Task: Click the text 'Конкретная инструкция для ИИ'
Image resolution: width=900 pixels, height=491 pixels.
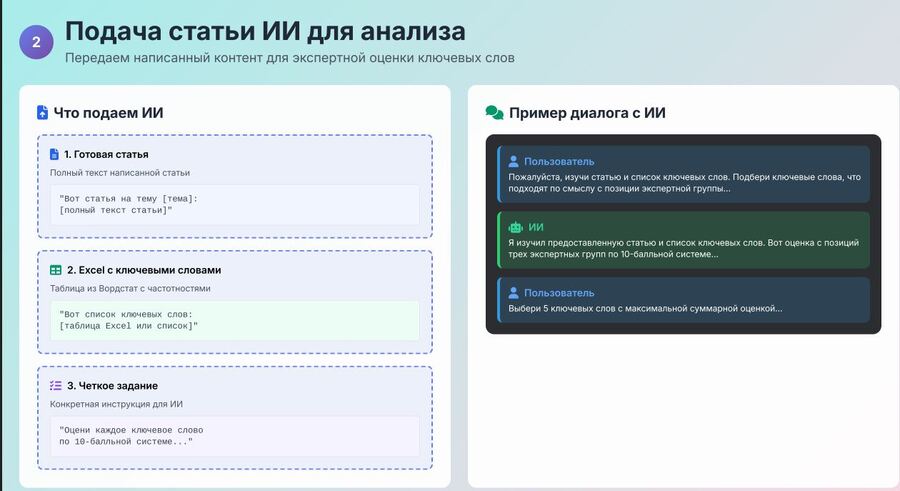Action: tap(117, 404)
